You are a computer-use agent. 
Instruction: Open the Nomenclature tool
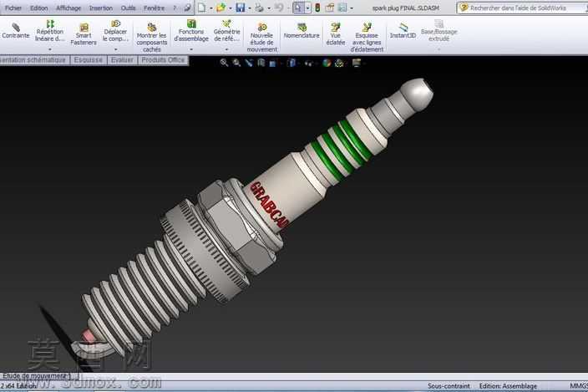tap(302, 31)
